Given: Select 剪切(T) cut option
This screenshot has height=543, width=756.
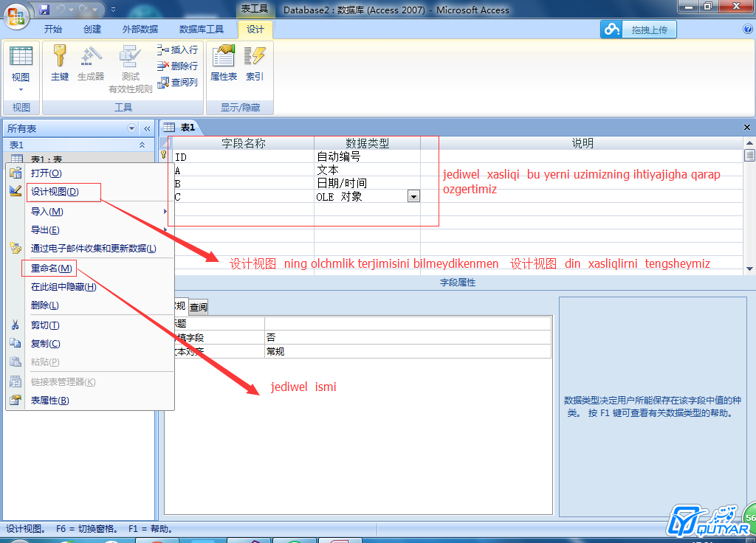Looking at the screenshot, I should (90, 325).
